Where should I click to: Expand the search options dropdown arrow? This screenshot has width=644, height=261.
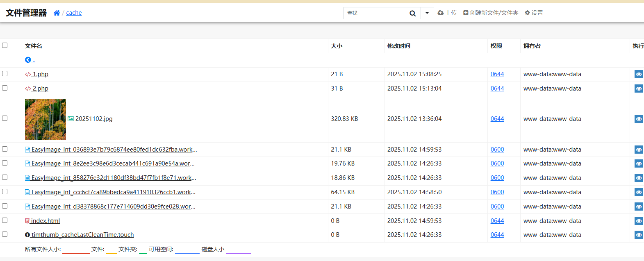(x=427, y=13)
